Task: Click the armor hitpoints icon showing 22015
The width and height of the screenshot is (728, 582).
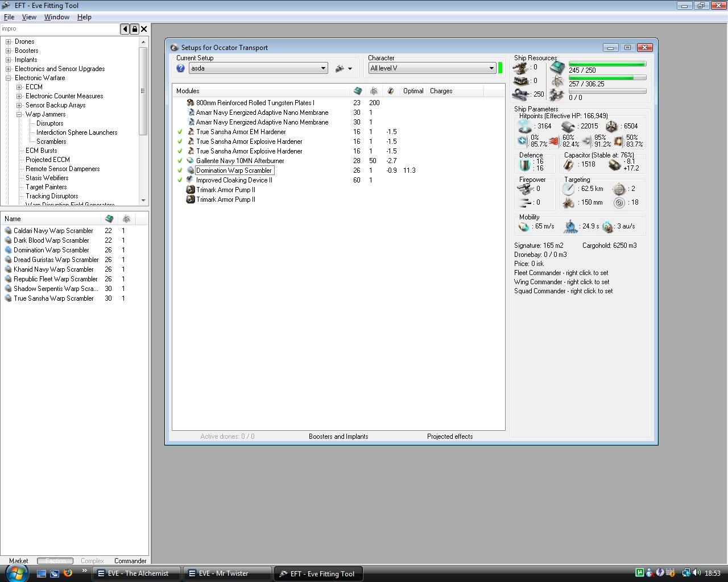Action: pyautogui.click(x=568, y=126)
